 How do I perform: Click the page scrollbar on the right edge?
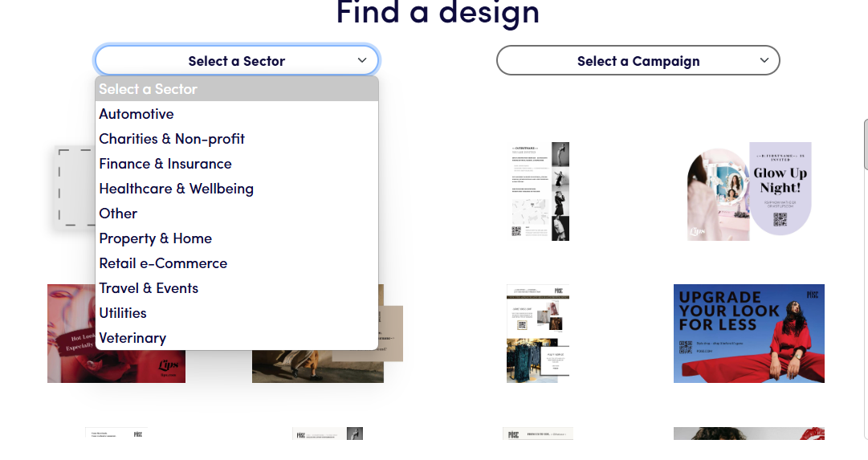tap(865, 145)
